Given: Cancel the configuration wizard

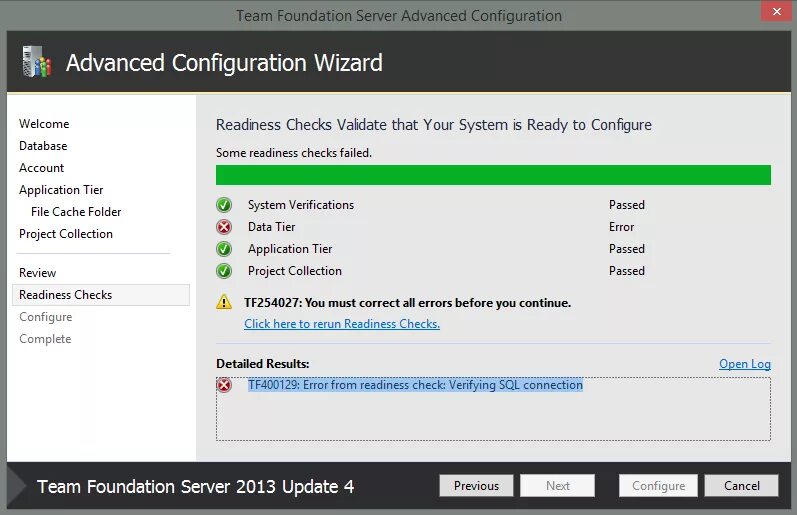Looking at the screenshot, I should coord(742,486).
